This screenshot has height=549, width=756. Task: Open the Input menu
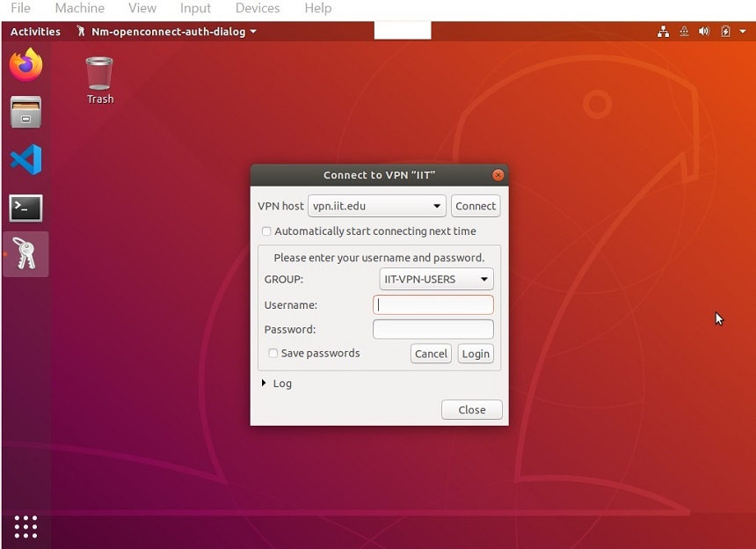click(195, 8)
